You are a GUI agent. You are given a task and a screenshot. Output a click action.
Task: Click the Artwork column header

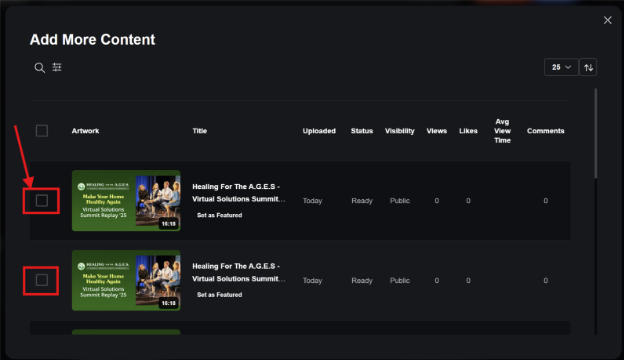[x=85, y=131]
